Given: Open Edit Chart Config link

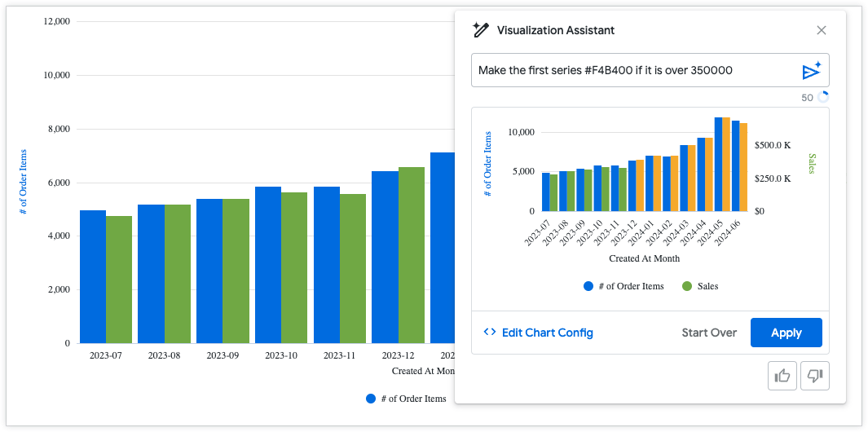Looking at the screenshot, I should pyautogui.click(x=547, y=333).
